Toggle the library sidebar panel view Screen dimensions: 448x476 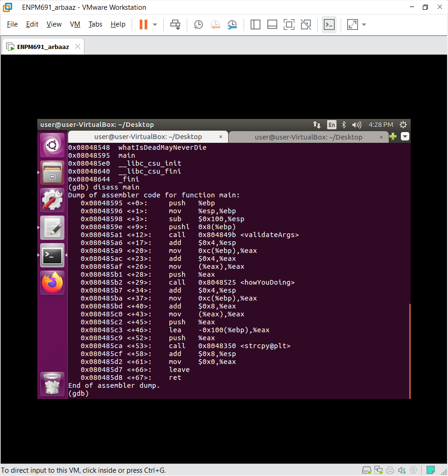(255, 25)
